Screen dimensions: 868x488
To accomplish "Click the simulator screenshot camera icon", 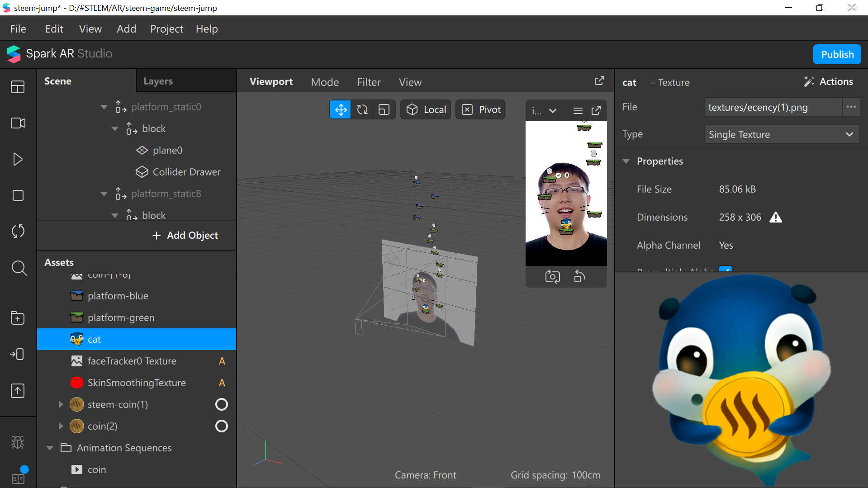I will coord(552,276).
